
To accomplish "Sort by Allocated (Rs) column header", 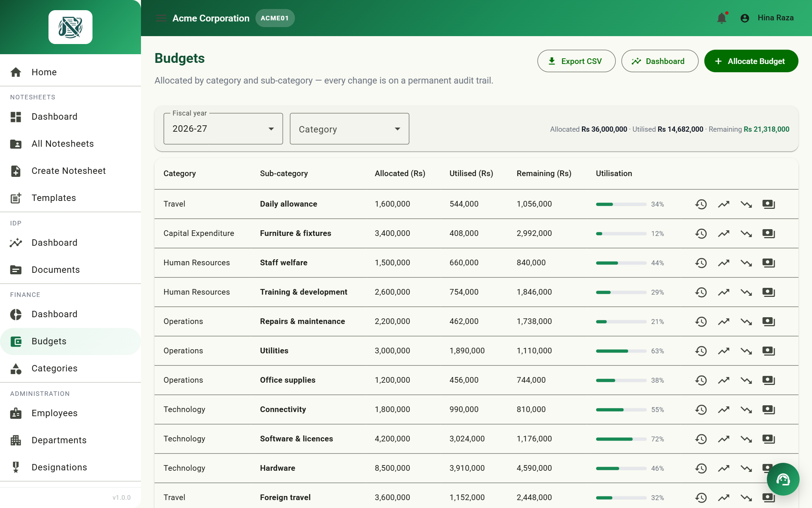I will [x=400, y=173].
